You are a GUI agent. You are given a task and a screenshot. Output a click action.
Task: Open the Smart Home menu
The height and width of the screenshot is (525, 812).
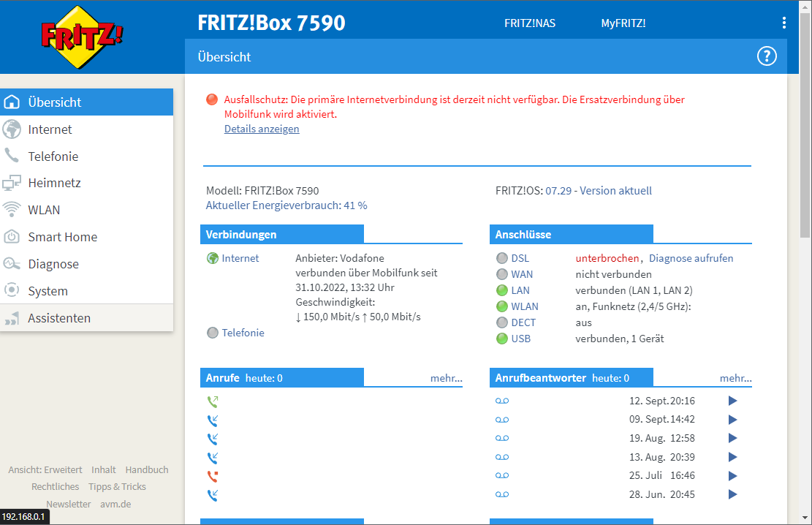(x=86, y=237)
